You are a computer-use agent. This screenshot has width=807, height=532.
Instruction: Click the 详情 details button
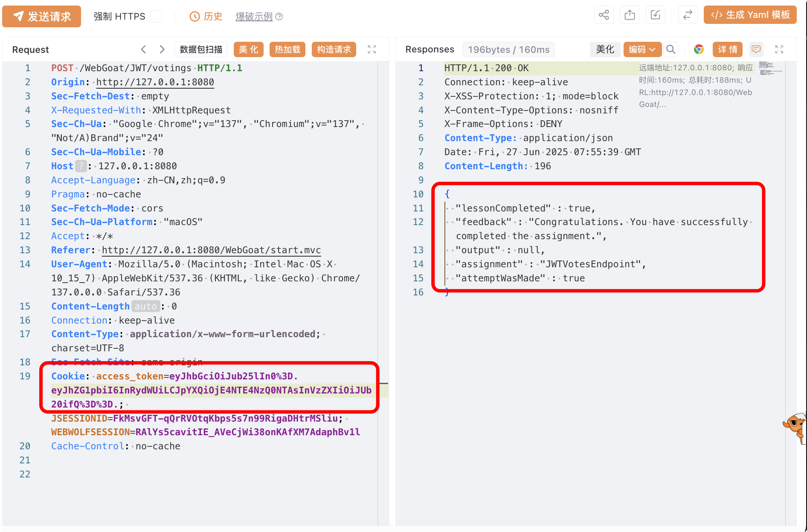tap(728, 49)
